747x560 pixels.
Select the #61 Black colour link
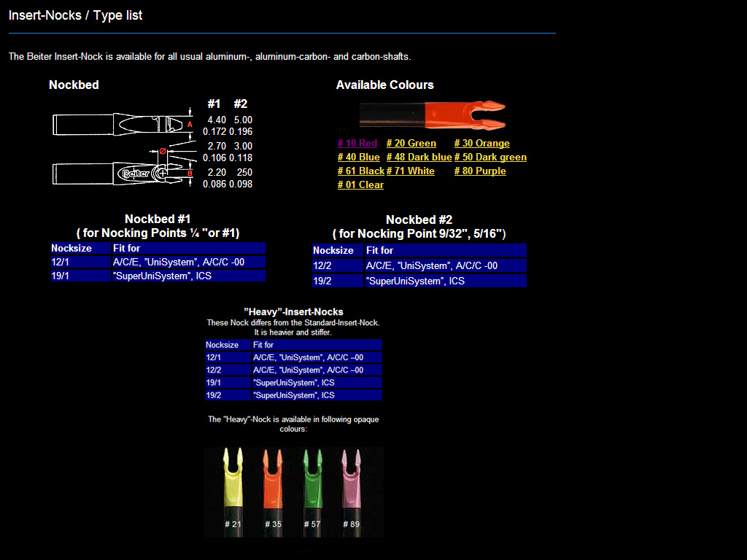coord(361,171)
